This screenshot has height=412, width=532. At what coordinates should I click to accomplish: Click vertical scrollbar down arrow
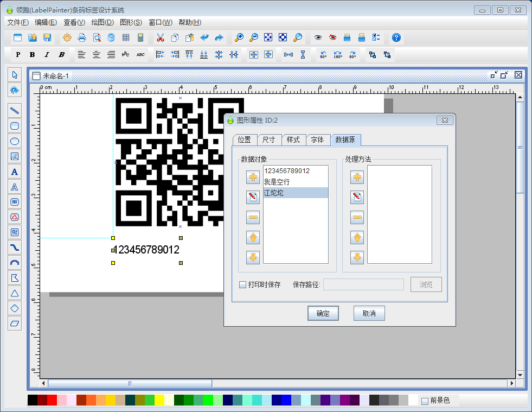[520, 375]
